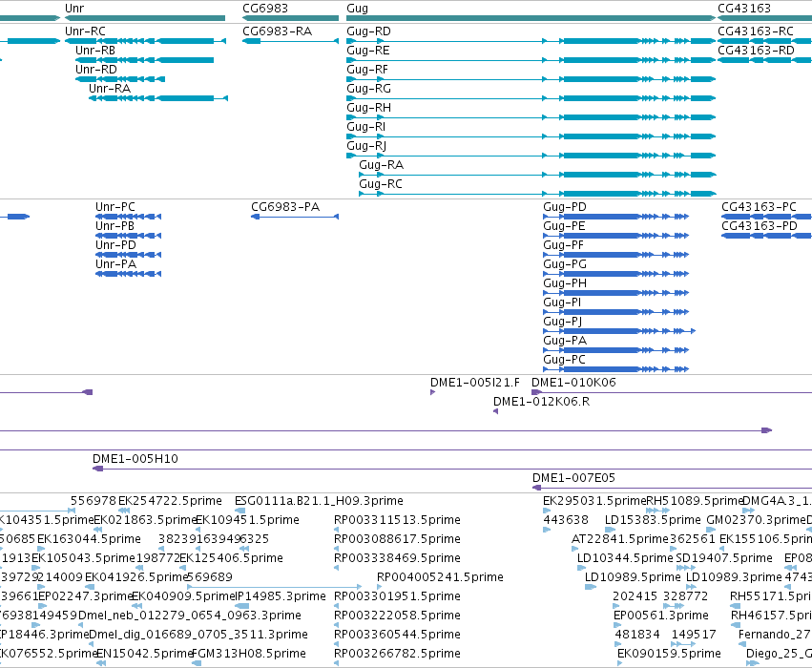Click the DME1-005H10 clone label

tap(135, 459)
